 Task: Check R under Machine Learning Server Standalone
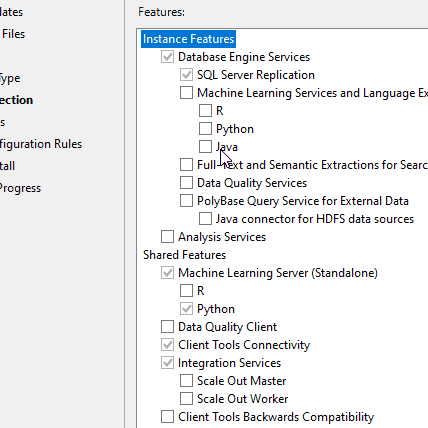[x=186, y=291]
